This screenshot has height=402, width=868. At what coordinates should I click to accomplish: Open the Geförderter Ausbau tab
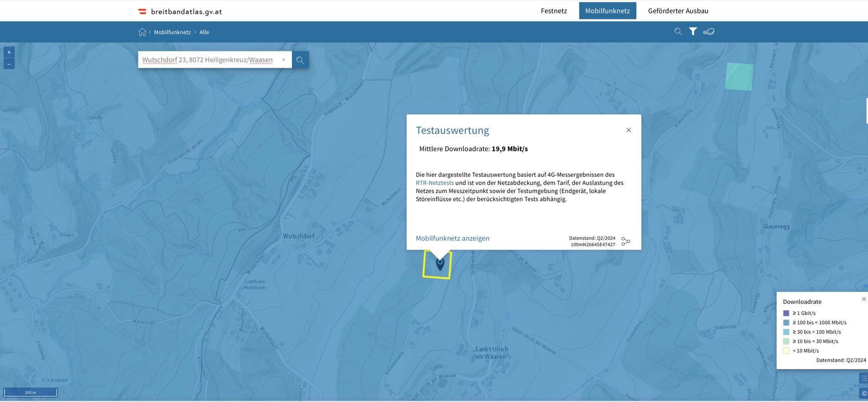click(678, 11)
